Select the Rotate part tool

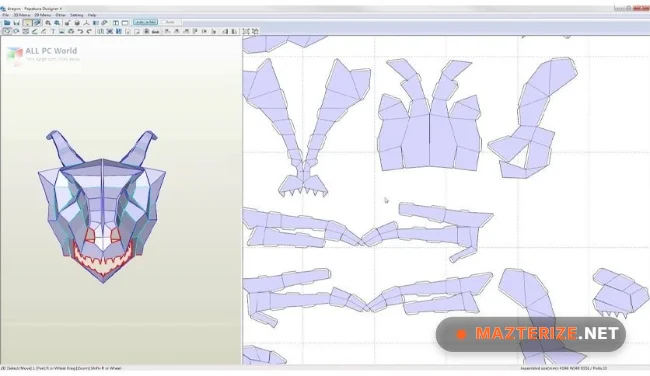17,31
